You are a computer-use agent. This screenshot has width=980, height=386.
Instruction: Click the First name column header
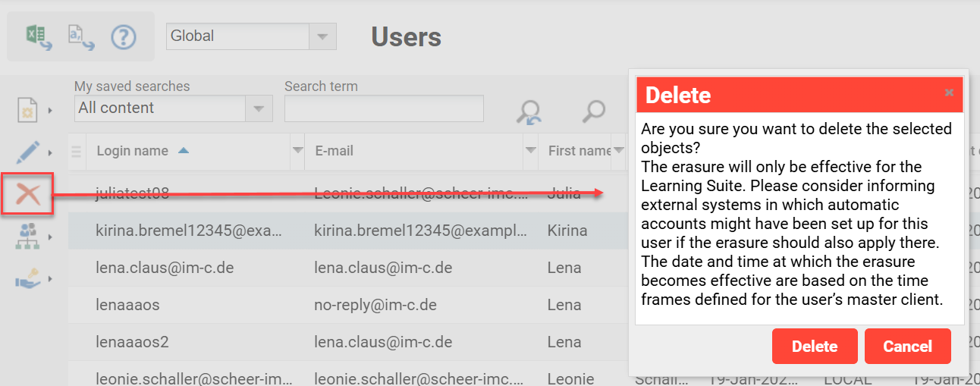[580, 151]
